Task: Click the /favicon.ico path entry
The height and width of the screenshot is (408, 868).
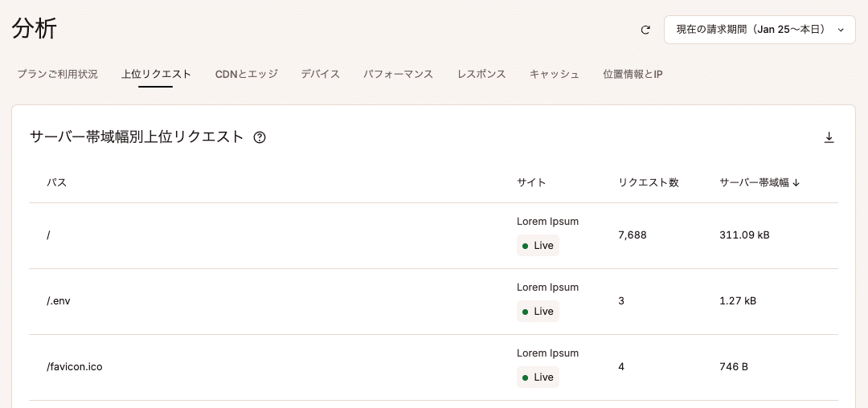Action: [x=75, y=367]
